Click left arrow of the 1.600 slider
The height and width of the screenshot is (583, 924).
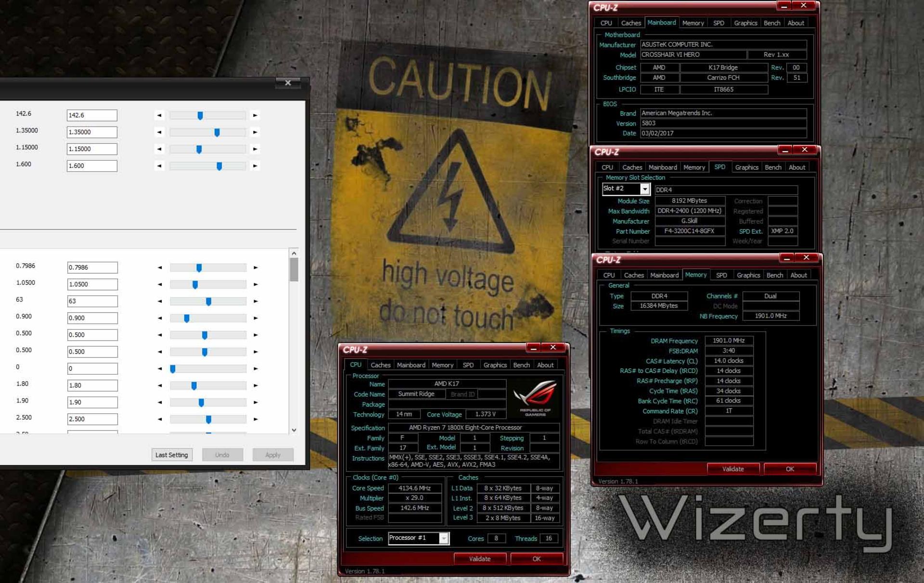click(x=159, y=166)
